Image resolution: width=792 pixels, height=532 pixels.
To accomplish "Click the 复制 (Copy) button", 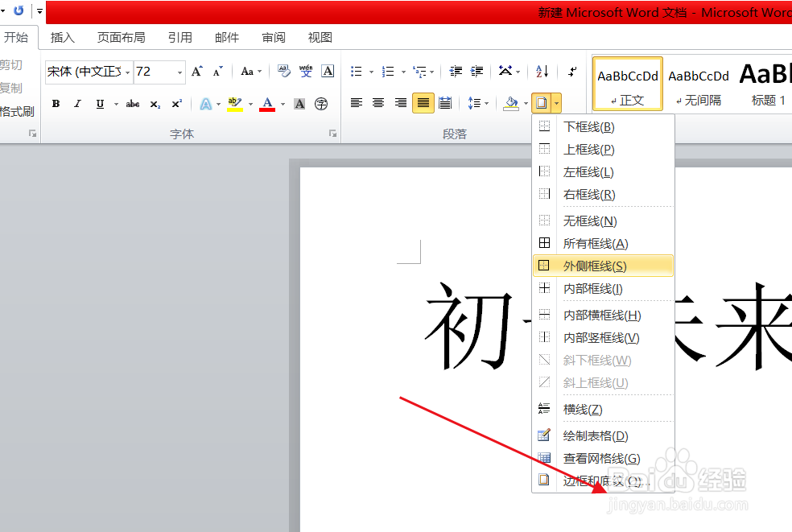I will pos(11,88).
